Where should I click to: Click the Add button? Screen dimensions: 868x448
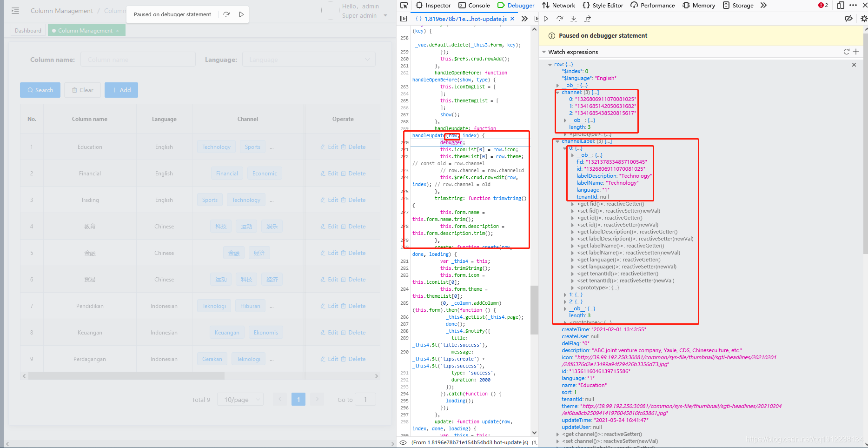121,90
